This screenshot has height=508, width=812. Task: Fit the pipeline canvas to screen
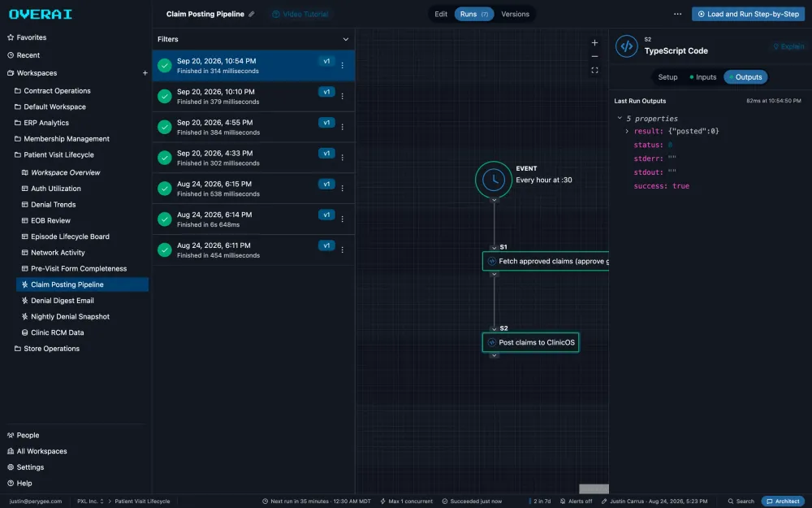(594, 71)
